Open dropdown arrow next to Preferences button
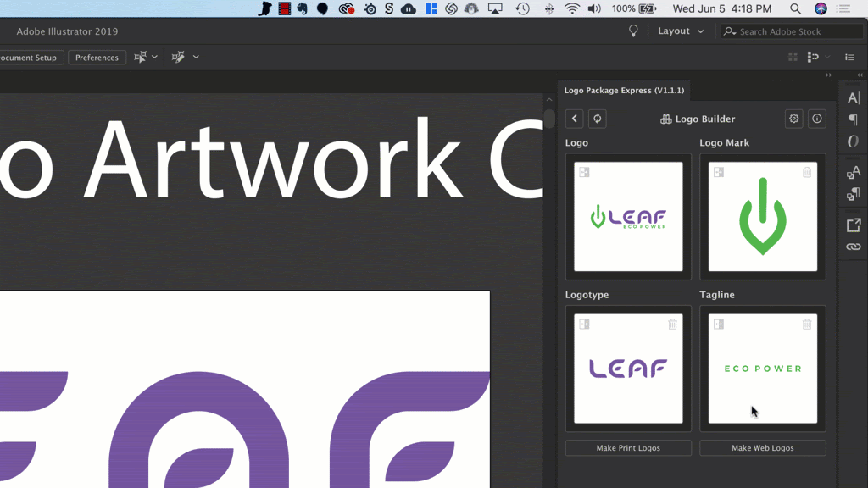The image size is (868, 488). pos(154,58)
